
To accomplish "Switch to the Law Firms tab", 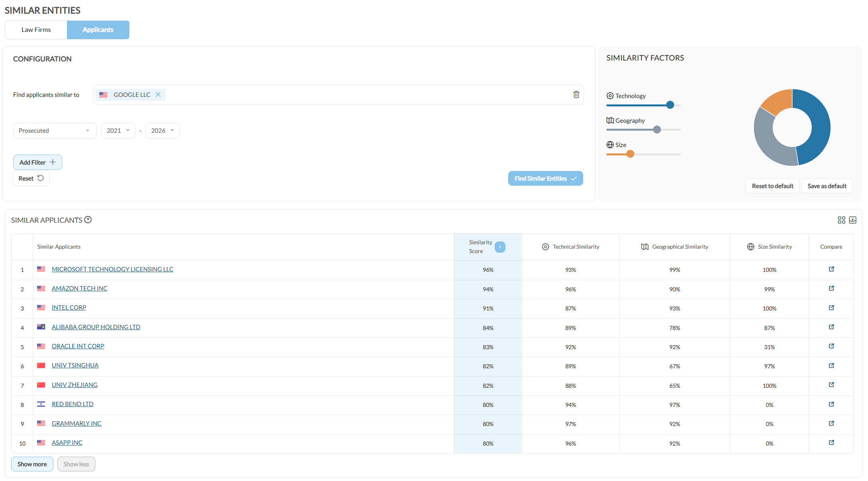I will click(x=36, y=30).
